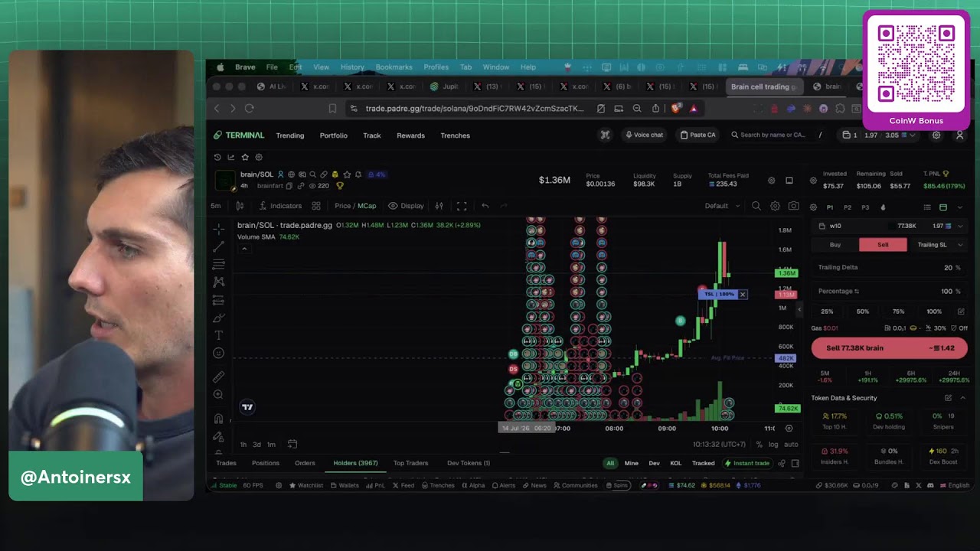Favorite the brain/SOL token with the star
The image size is (980, 551).
[347, 174]
